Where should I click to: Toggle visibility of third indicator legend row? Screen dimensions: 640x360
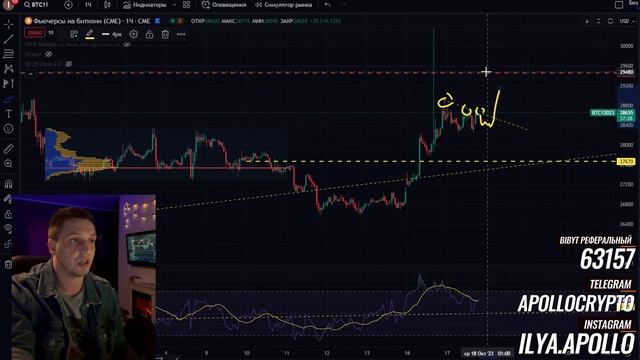69,64
